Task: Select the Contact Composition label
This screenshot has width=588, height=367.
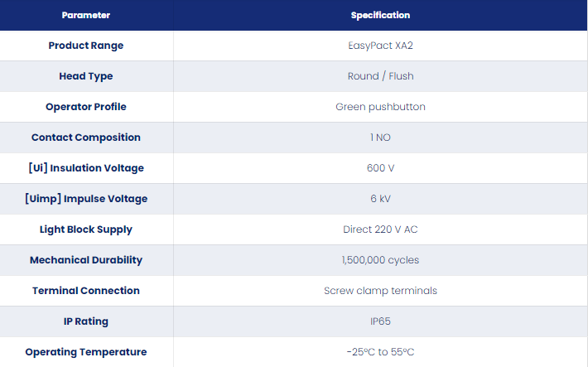Action: pos(86,138)
